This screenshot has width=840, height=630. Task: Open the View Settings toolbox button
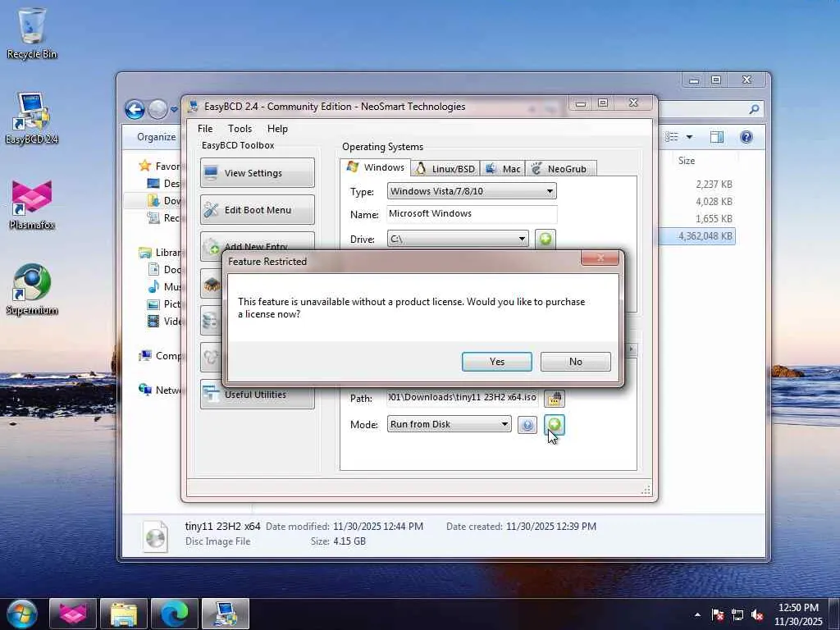pos(257,172)
